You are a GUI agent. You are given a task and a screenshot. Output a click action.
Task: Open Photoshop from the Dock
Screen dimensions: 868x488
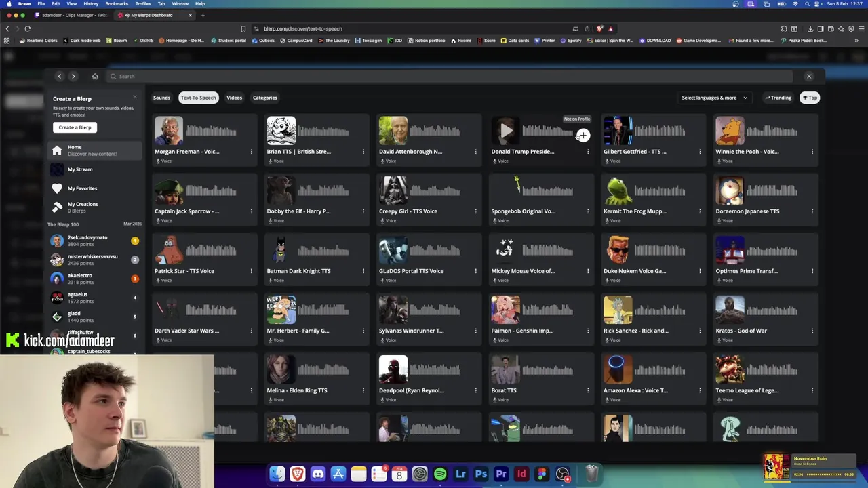point(481,474)
